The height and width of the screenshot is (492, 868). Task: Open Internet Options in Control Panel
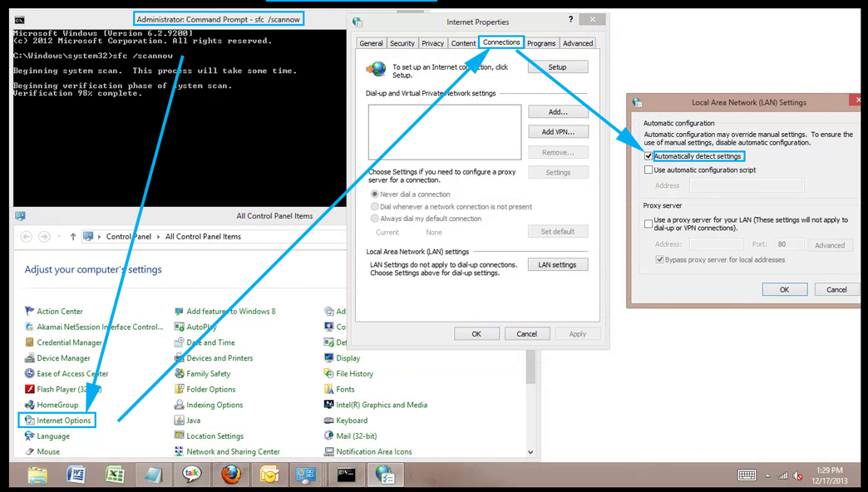[x=64, y=420]
